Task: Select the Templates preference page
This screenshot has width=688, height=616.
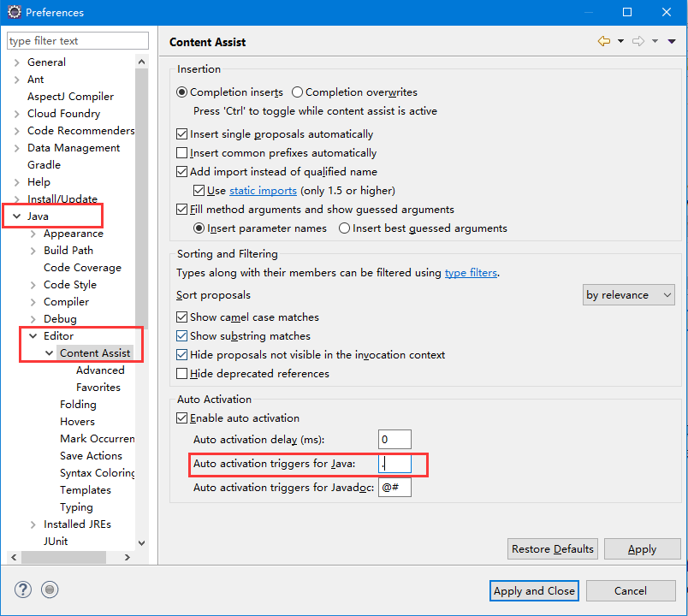Action: [85, 490]
